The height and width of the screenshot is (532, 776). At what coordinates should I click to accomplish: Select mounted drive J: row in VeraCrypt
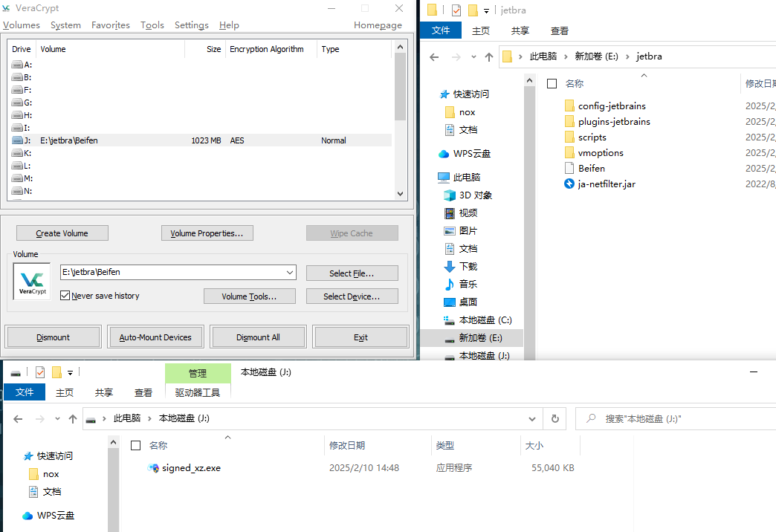click(x=201, y=140)
